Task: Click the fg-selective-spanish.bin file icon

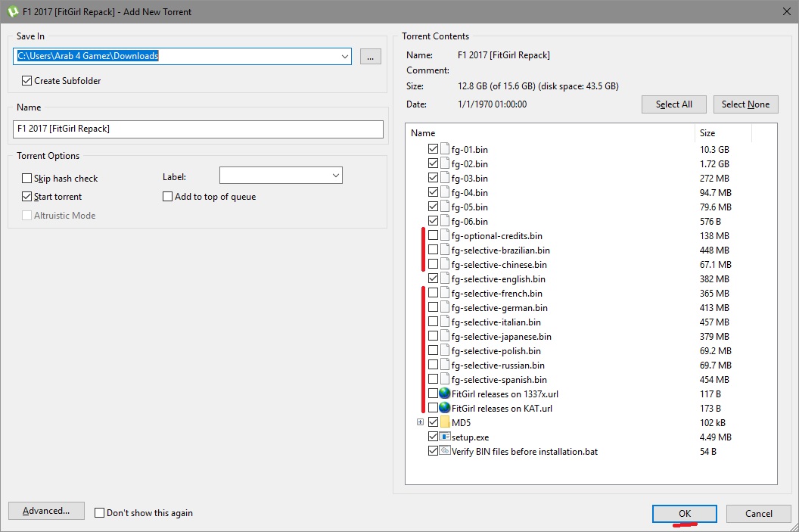Action: tap(445, 380)
